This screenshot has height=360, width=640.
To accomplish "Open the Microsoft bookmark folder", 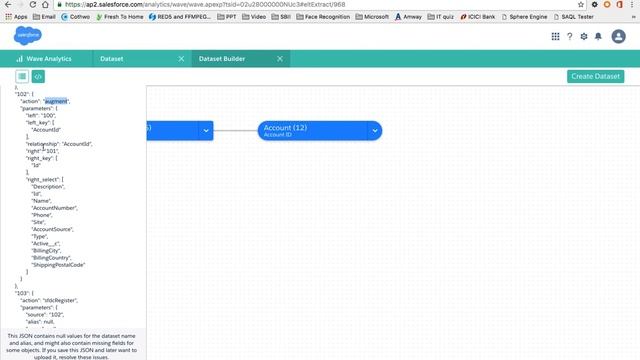I will [x=372, y=17].
